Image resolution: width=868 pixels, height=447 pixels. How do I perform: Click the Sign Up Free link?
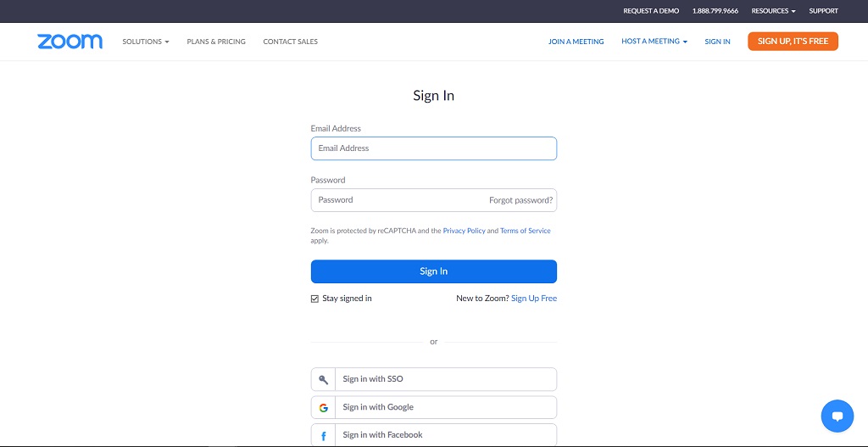[534, 299]
